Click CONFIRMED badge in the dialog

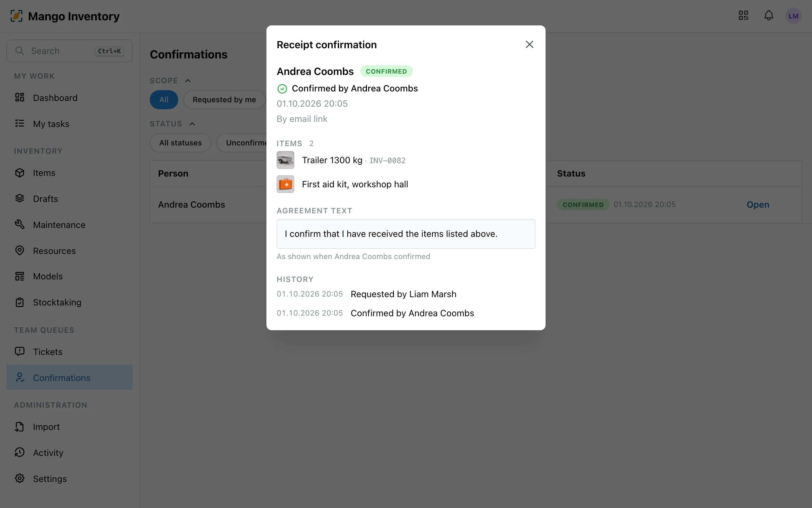pyautogui.click(x=386, y=71)
